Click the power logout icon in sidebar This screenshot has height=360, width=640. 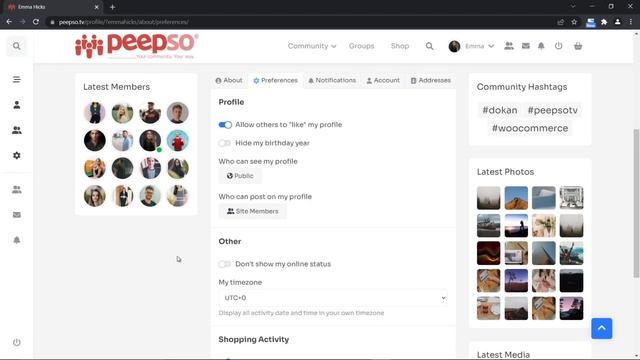[x=16, y=342]
